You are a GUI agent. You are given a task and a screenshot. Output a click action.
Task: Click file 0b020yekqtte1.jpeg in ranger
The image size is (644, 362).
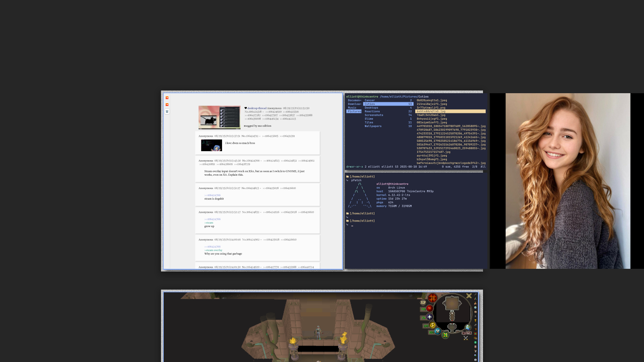(x=432, y=100)
